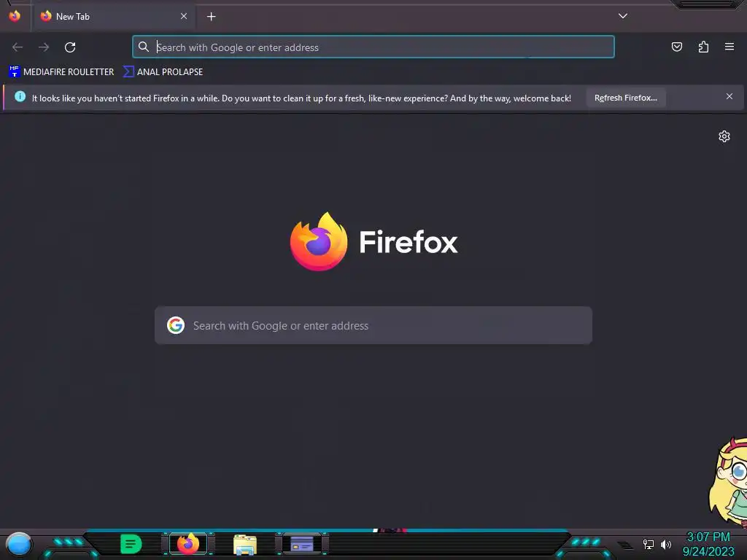
Task: Open new tab personalize gear
Action: point(724,136)
